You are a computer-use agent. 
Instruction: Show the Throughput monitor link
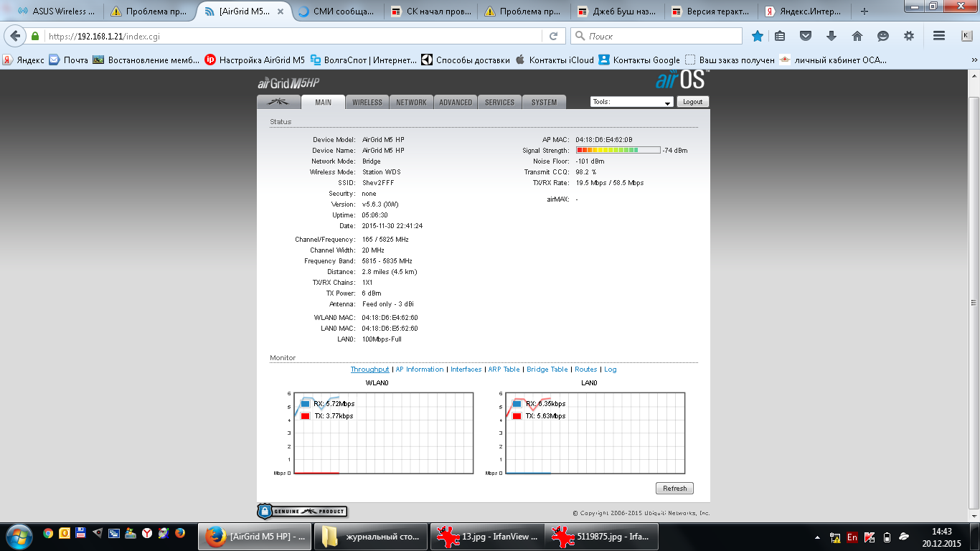click(369, 369)
